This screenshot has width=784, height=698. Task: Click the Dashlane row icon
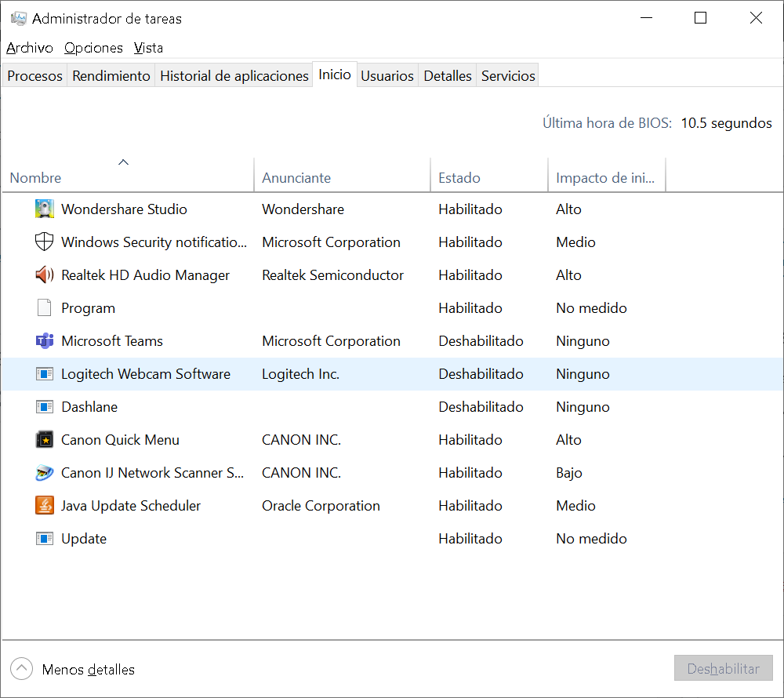[45, 407]
